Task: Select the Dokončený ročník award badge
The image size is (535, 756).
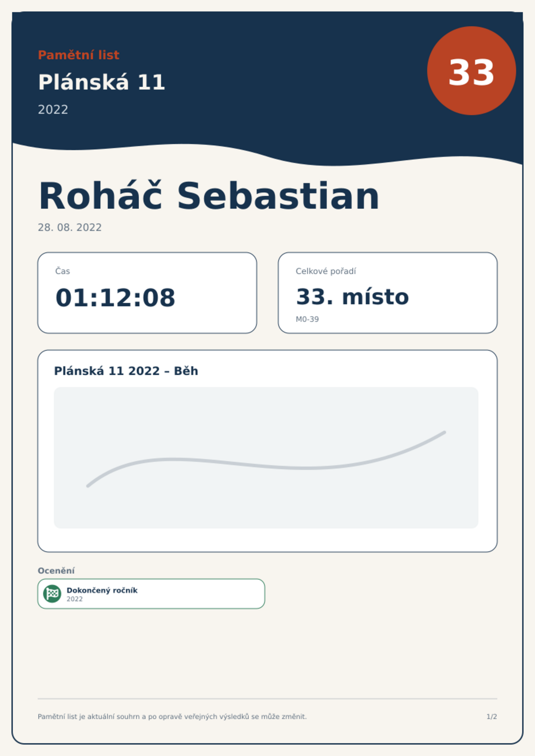Action: (x=151, y=593)
